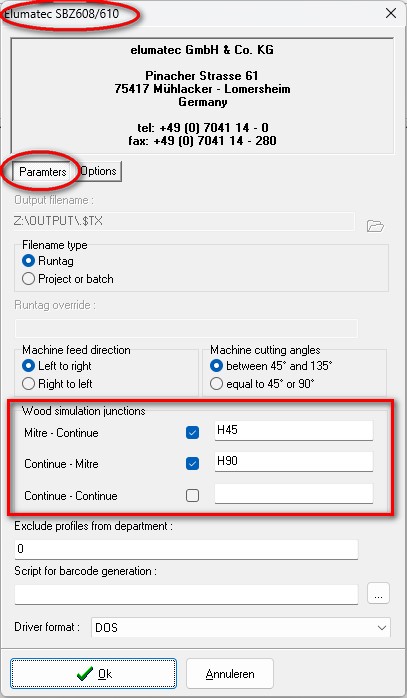Click the folder browse icon for output filename
The height and width of the screenshot is (698, 407).
point(375,226)
